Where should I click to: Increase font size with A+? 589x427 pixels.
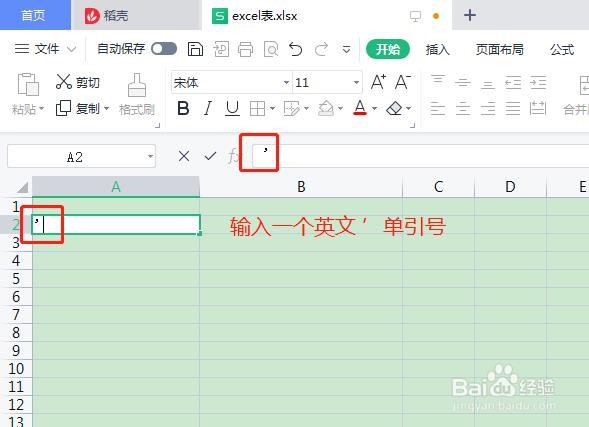click(378, 82)
